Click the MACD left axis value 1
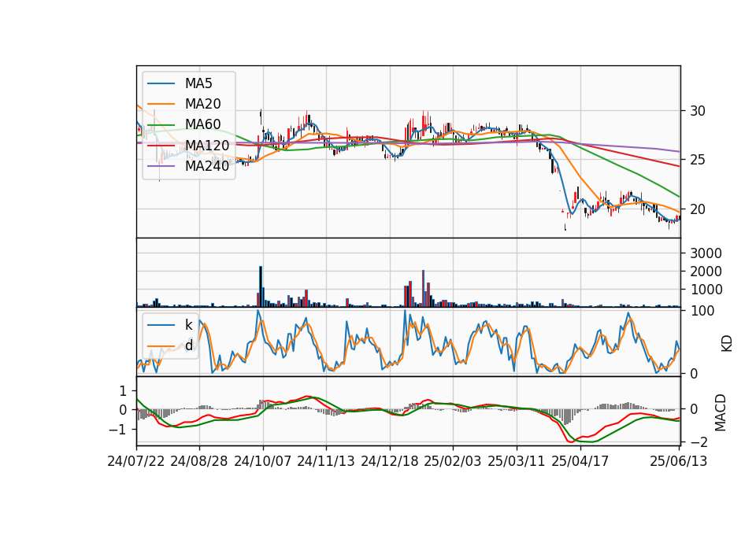Viewport: 756px width, 543px height. coord(123,391)
